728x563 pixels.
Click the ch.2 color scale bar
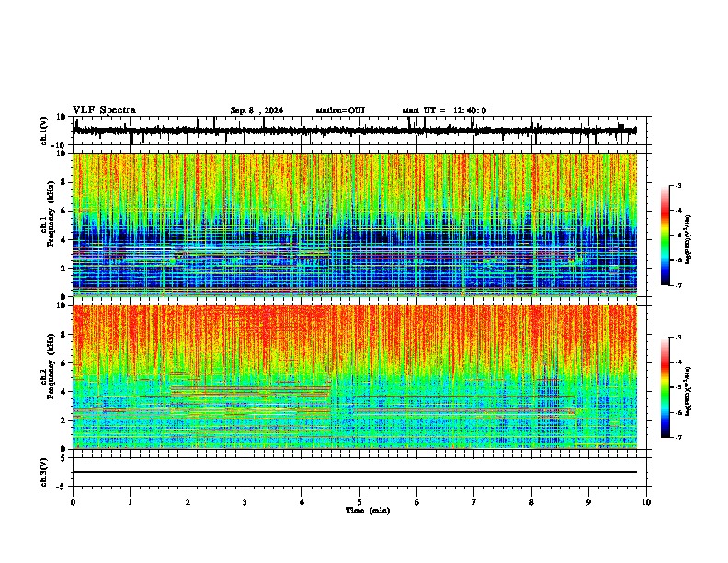(x=665, y=387)
